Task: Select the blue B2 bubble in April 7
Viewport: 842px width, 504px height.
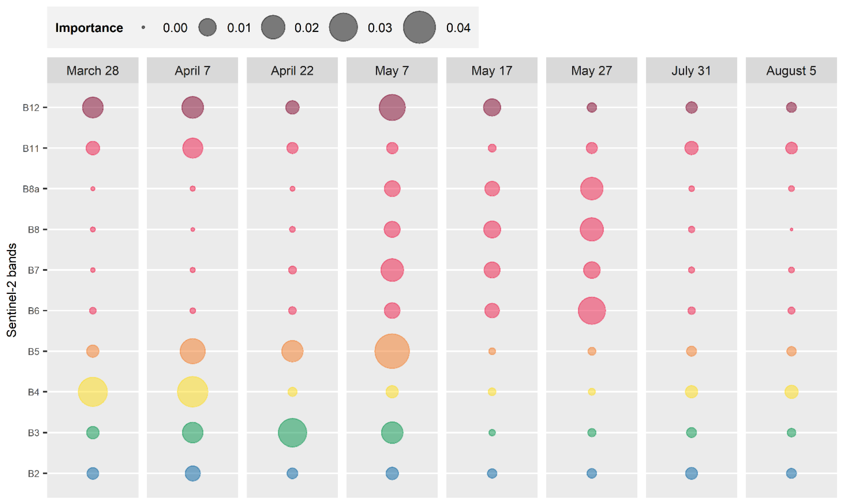Action: [x=192, y=473]
